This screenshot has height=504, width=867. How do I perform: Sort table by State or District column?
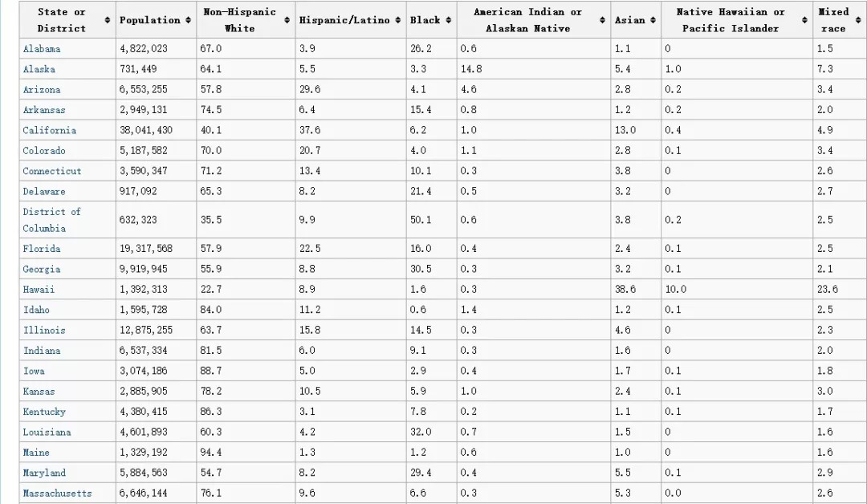tap(108, 20)
